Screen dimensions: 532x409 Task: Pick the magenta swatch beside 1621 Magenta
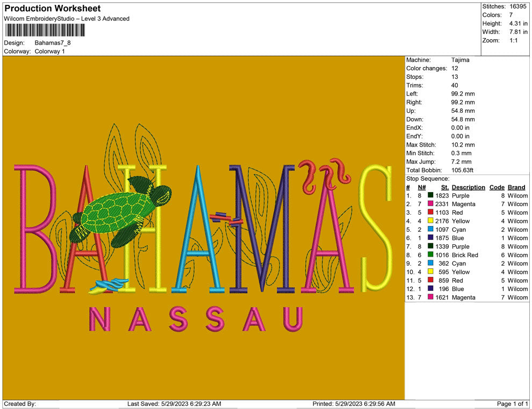430,296
